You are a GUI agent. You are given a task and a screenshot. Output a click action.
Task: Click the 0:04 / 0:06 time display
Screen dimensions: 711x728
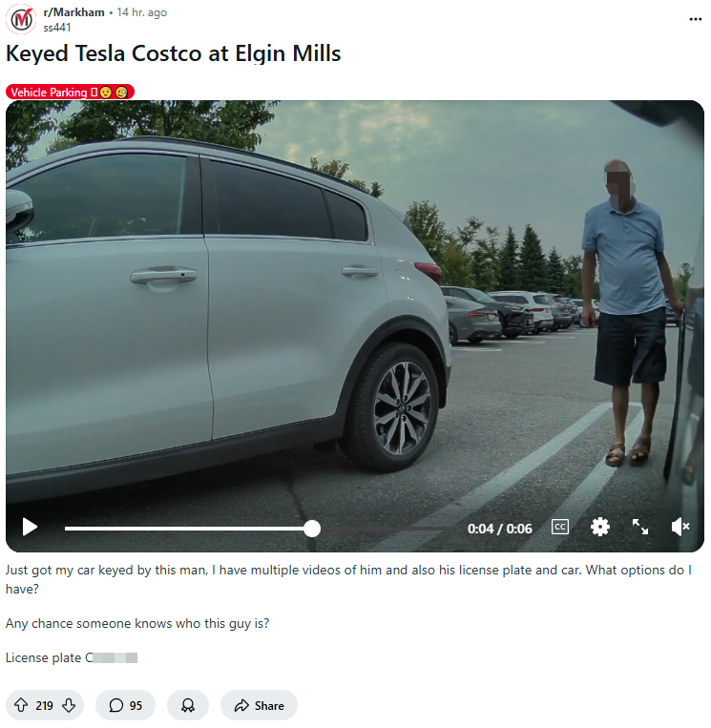point(500,529)
